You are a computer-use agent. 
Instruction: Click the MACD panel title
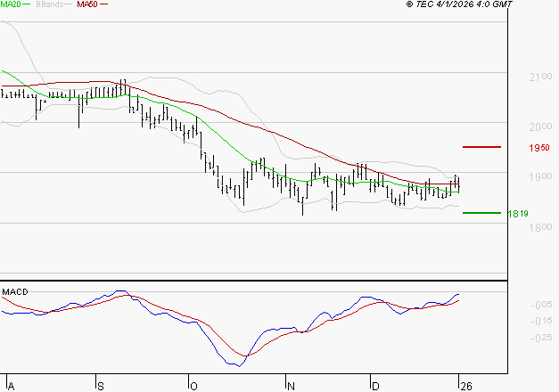click(x=14, y=291)
